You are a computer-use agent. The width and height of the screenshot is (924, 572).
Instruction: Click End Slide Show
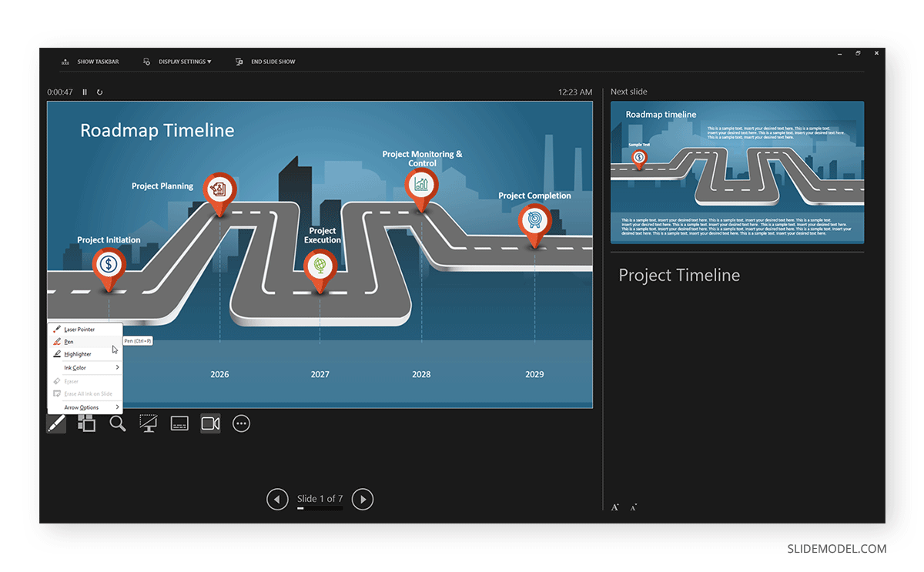coord(266,62)
